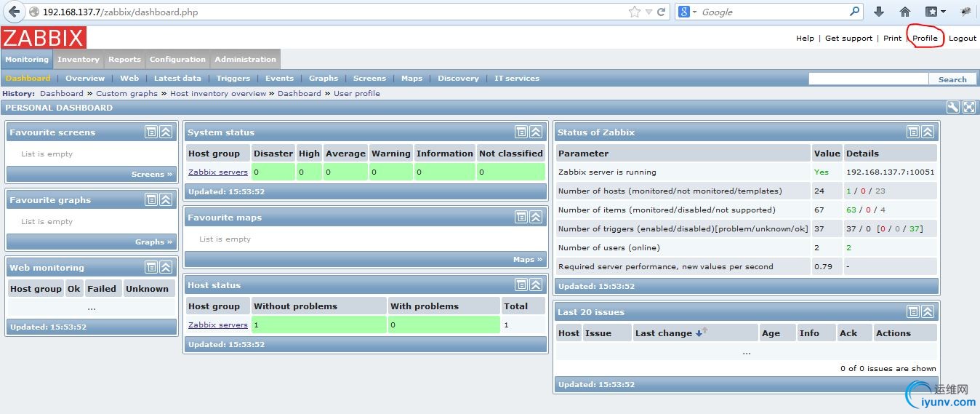Screen dimensions: 980x414
Task: Open the IT services submenu item
Action: 517,79
